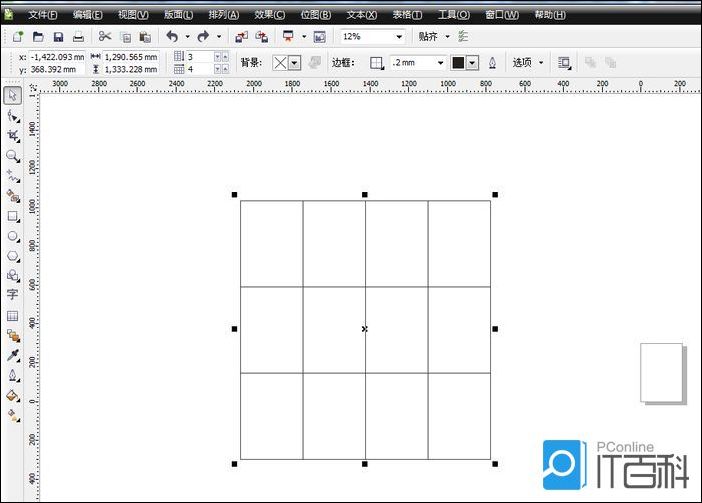The image size is (702, 503).
Task: Pick the Eyedropper tool
Action: click(12, 355)
